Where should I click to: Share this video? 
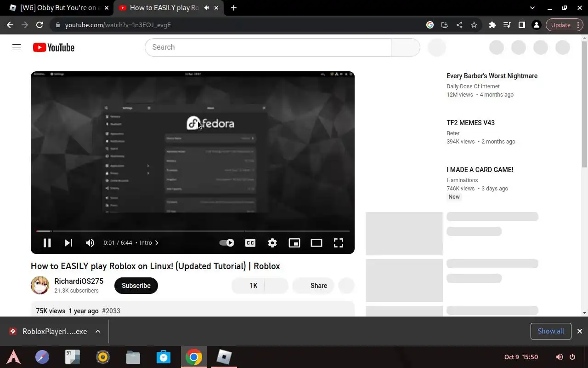click(313, 286)
